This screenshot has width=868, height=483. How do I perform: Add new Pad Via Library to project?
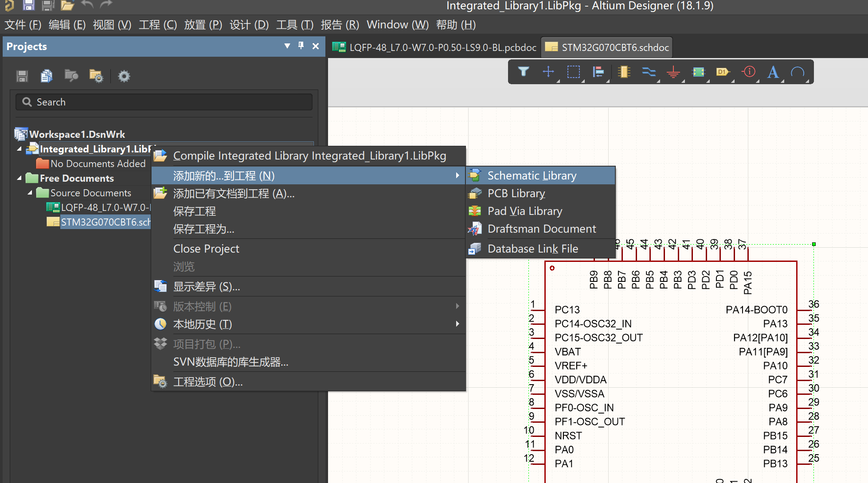tap(541, 211)
